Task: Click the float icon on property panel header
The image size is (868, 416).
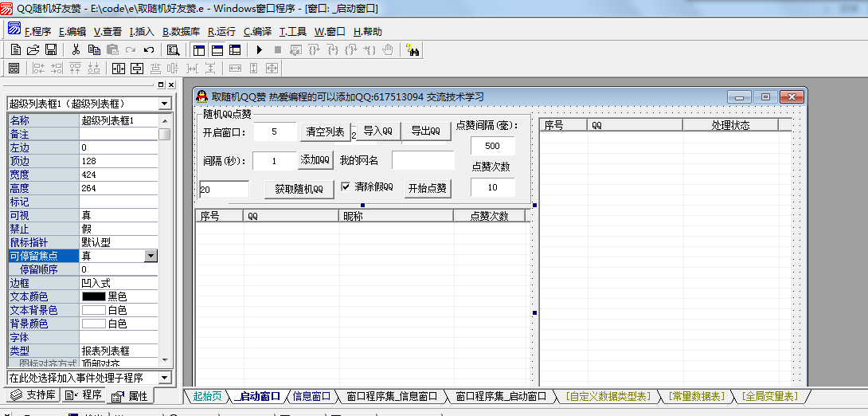Action: pos(161,84)
